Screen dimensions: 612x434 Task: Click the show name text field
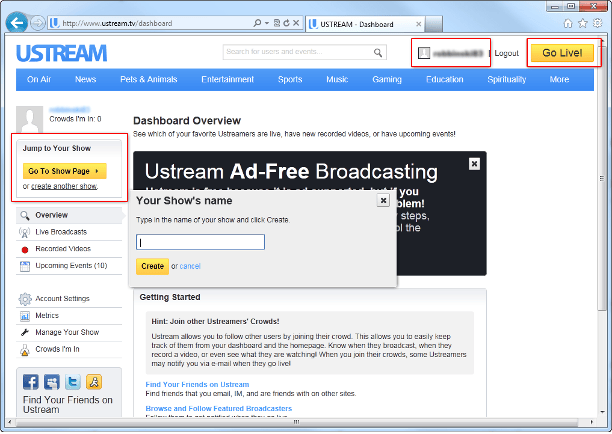200,242
